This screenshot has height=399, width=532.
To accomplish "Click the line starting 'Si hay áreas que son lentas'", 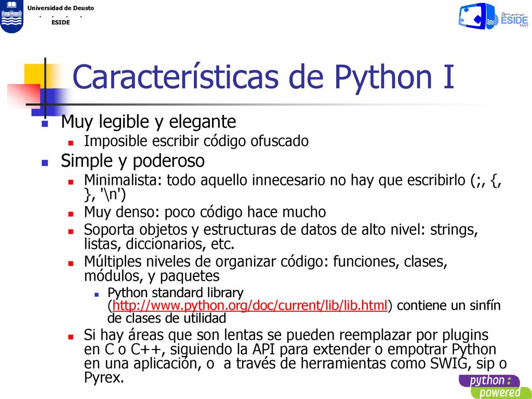I will [286, 335].
